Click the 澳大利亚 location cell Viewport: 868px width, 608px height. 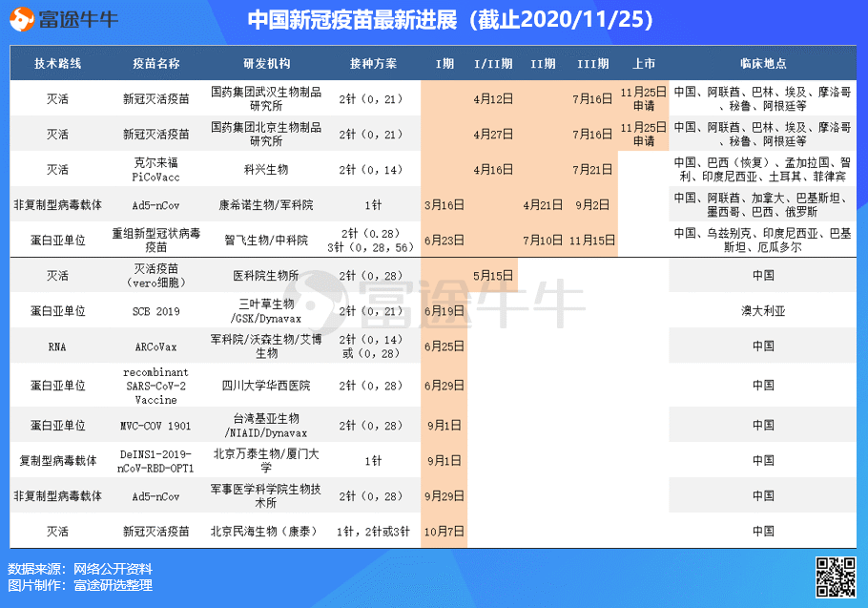763,311
